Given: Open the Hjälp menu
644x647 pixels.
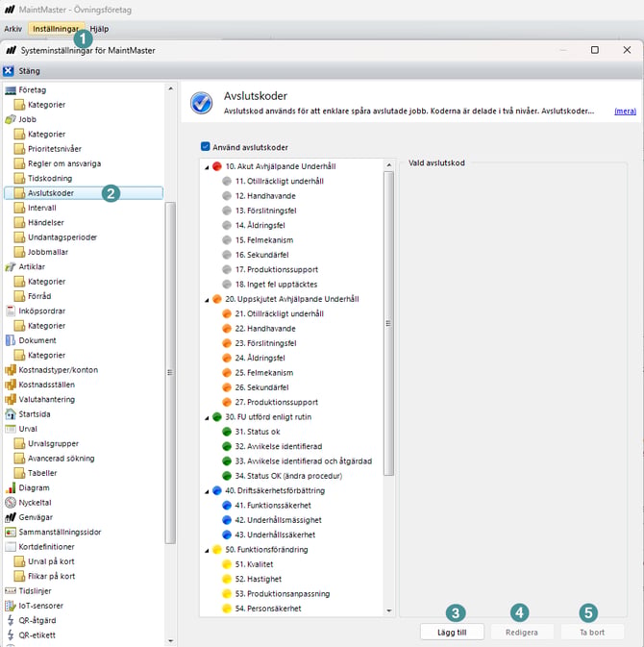Looking at the screenshot, I should (x=99, y=29).
